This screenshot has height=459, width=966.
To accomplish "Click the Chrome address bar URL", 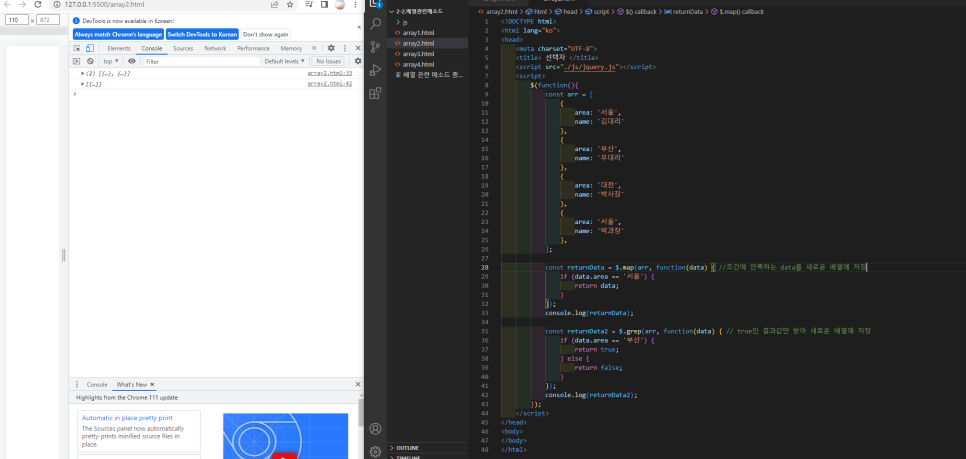I will point(104,4).
